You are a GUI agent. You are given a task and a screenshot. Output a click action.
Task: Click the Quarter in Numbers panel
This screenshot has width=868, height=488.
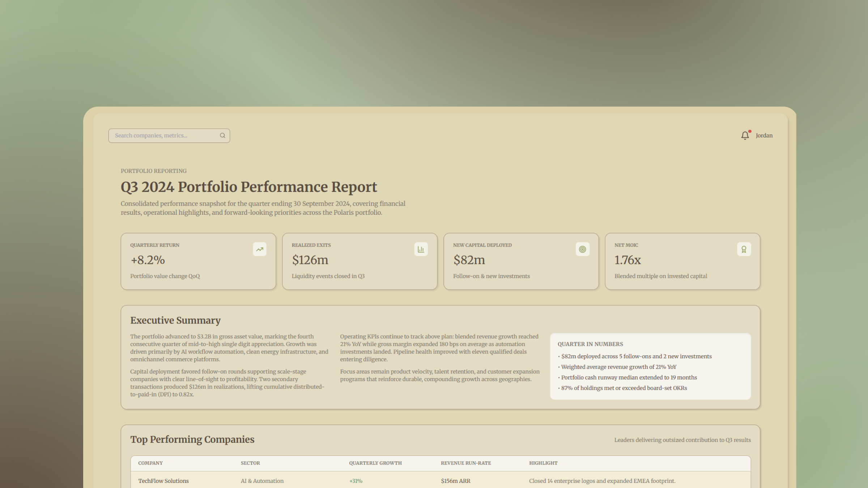pos(650,366)
